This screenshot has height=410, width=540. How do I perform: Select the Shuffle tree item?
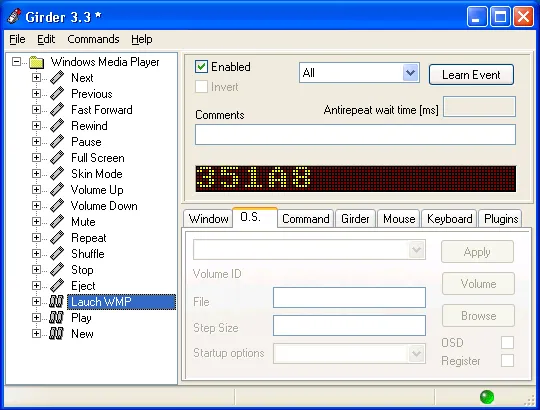(87, 254)
